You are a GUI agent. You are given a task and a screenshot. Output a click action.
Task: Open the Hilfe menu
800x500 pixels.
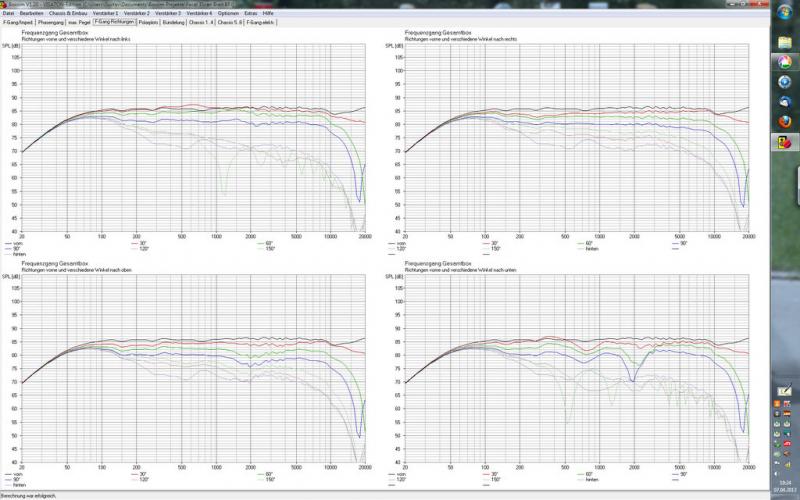(268, 13)
